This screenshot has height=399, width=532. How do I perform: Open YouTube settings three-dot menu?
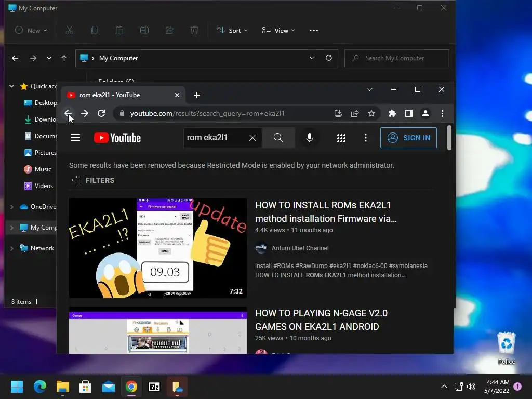365,137
